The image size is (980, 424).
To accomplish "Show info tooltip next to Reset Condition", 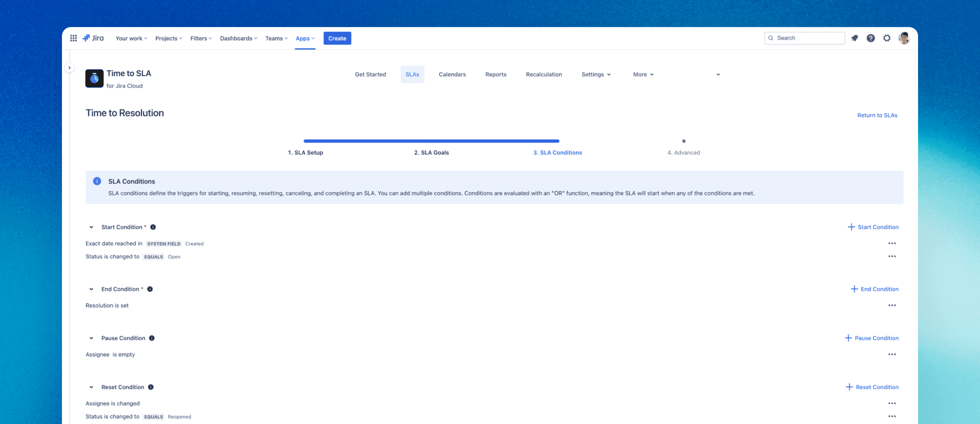I will (x=151, y=387).
